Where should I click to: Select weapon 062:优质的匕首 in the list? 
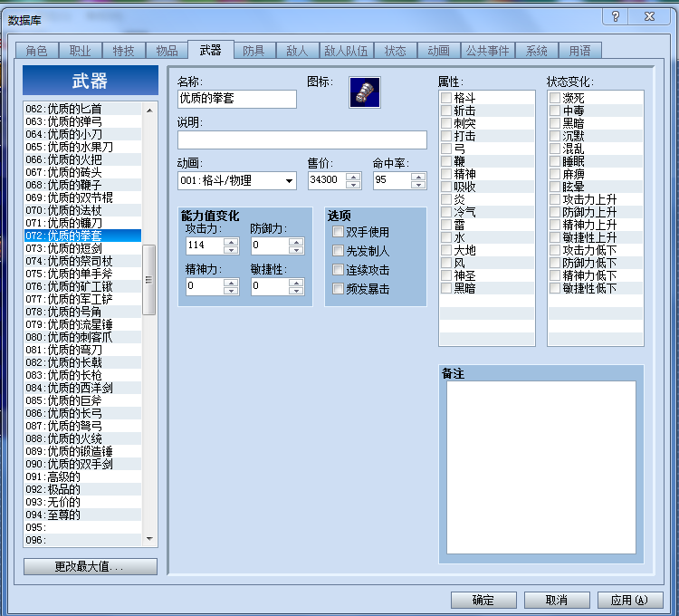click(82, 109)
